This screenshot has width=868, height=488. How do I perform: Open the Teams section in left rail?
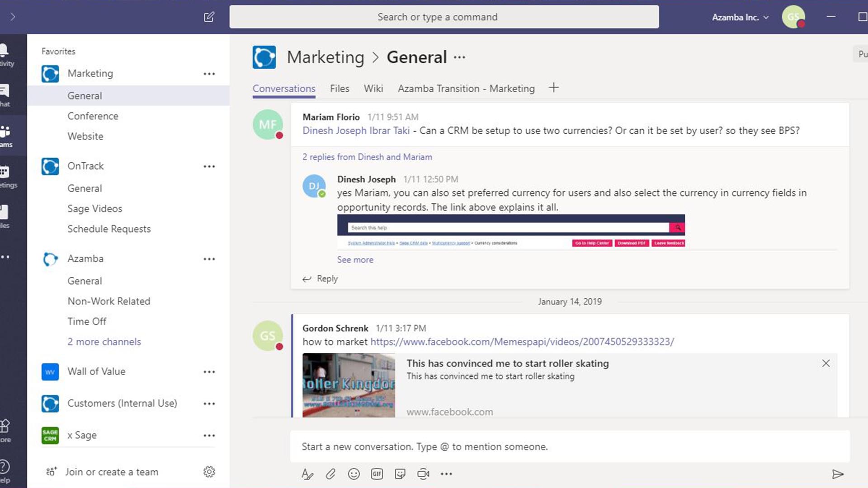click(x=5, y=136)
